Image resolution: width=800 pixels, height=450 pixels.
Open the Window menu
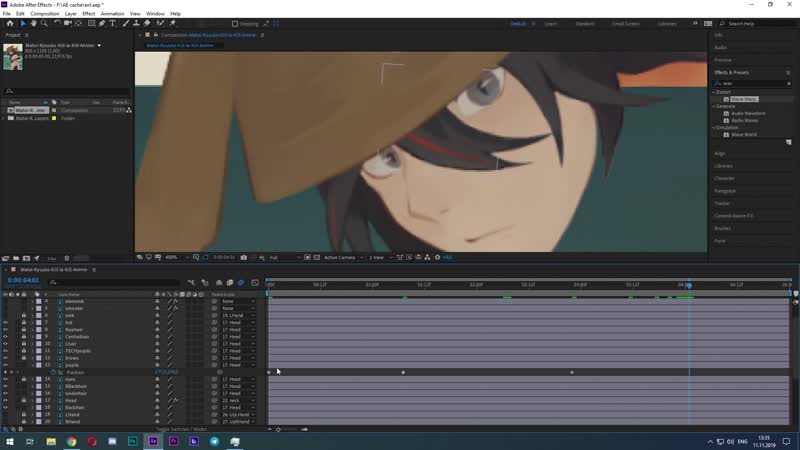point(155,14)
